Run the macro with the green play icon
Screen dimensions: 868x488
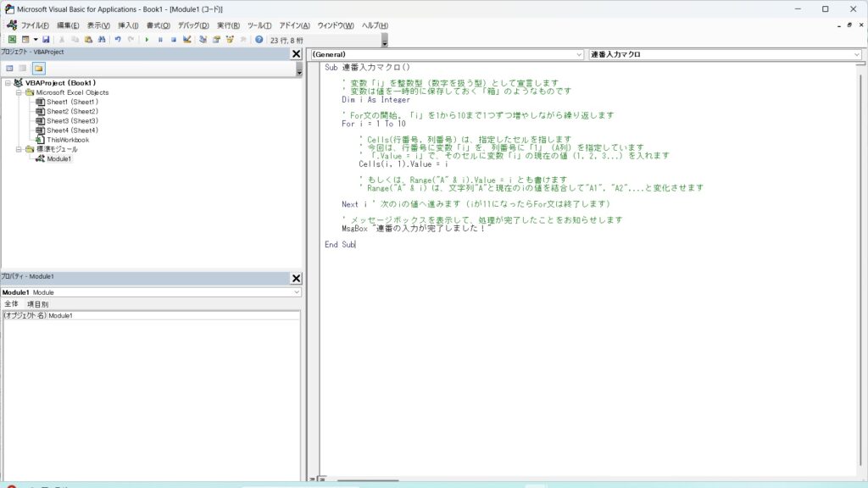pos(147,39)
